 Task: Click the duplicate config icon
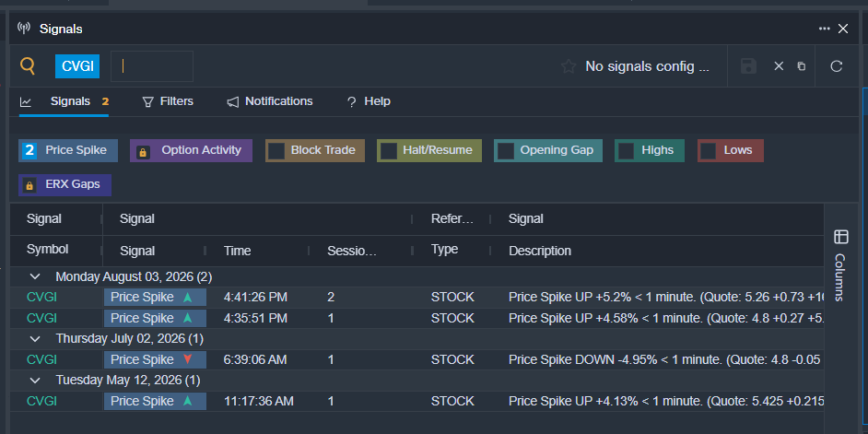click(801, 65)
